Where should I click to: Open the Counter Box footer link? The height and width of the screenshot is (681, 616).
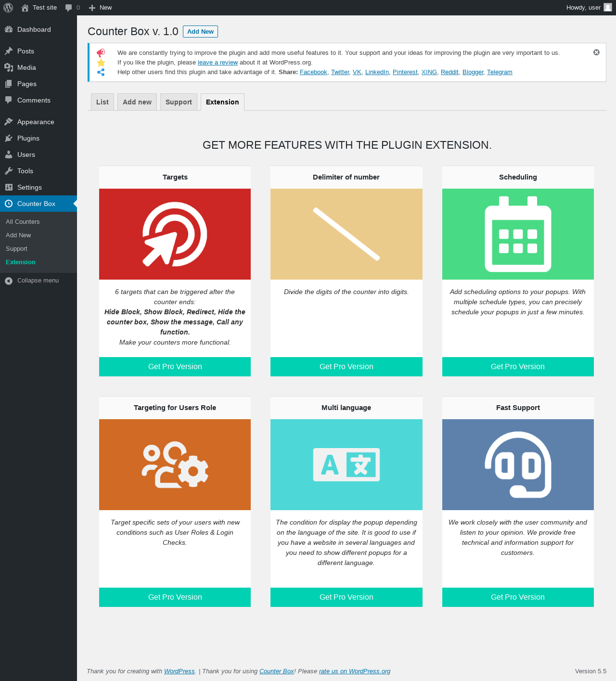tap(277, 671)
